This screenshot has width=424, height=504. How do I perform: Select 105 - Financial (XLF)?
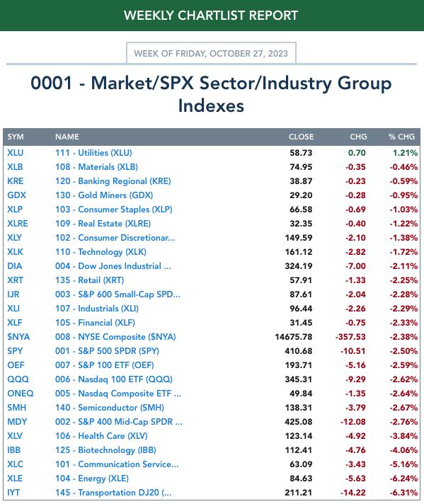point(95,322)
